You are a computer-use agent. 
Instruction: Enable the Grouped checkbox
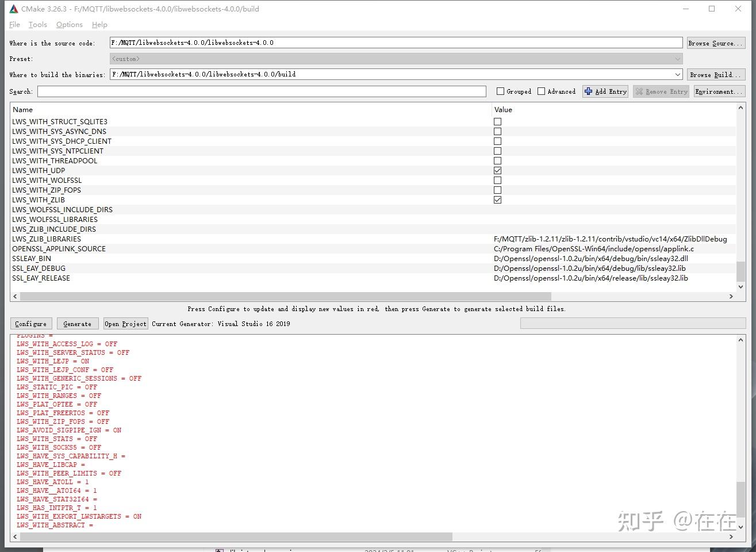[500, 91]
